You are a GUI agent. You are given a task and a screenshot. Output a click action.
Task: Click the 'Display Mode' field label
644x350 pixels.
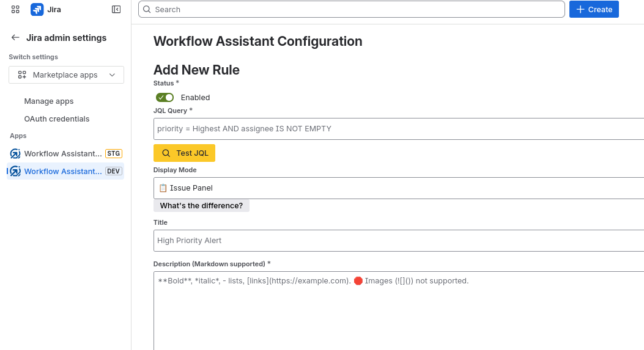tap(175, 170)
